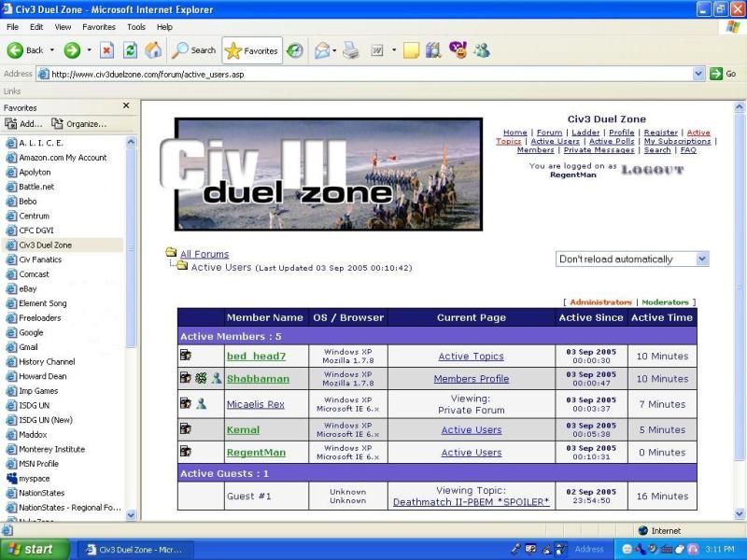747x560 pixels.
Task: Open the Deathmatch II-PBEM *SPOILER* topic link
Action: [x=472, y=502]
